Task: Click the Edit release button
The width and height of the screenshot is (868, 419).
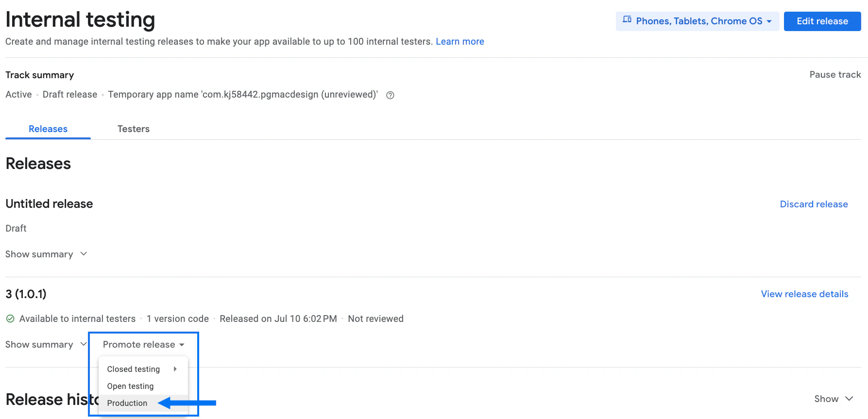Action: (822, 21)
